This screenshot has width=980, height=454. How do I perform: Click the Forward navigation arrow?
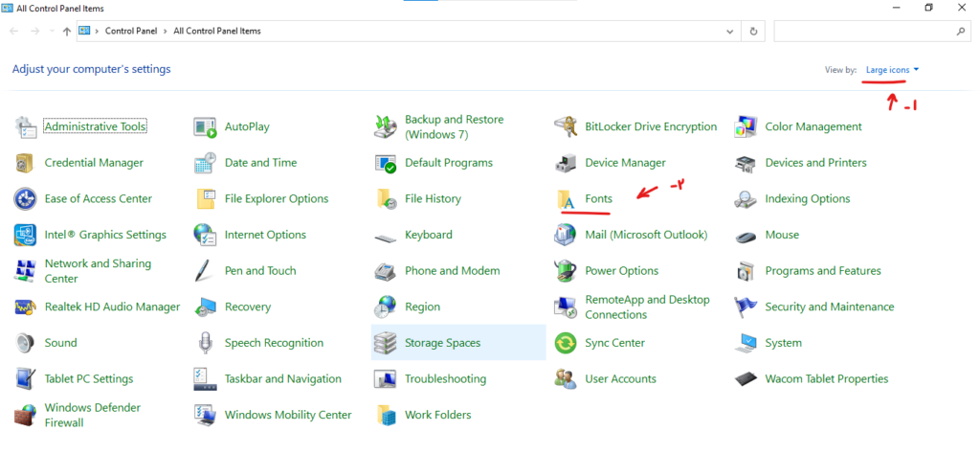(35, 32)
